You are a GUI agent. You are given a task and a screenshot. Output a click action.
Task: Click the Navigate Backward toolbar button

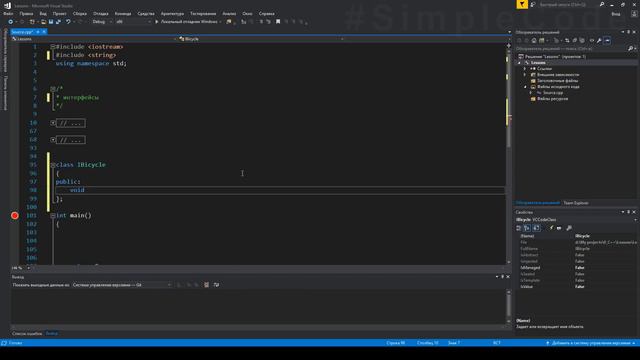pos(11,22)
